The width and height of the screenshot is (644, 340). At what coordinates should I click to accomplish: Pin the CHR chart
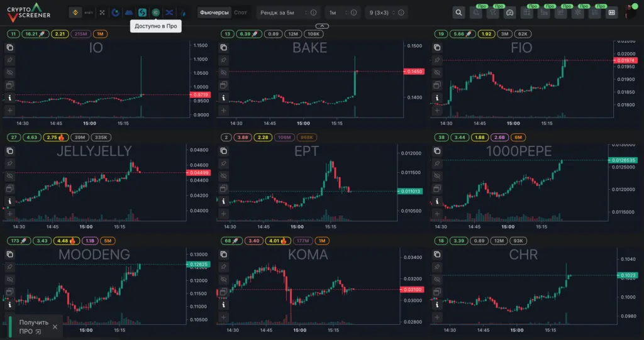(437, 267)
